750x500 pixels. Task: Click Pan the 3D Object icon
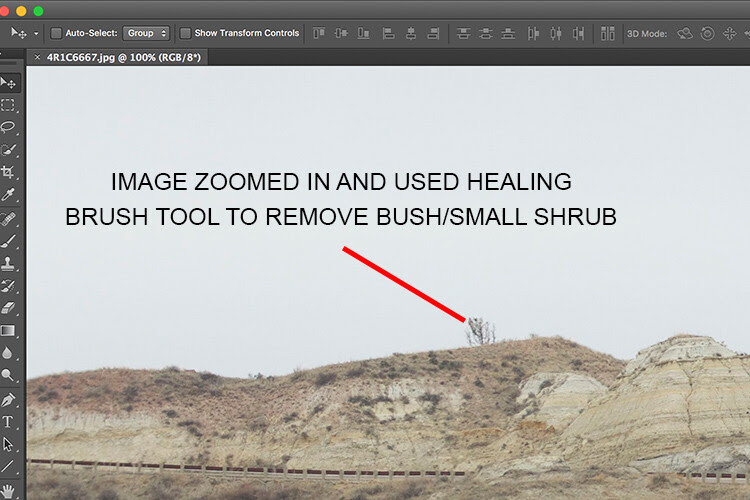coord(729,33)
